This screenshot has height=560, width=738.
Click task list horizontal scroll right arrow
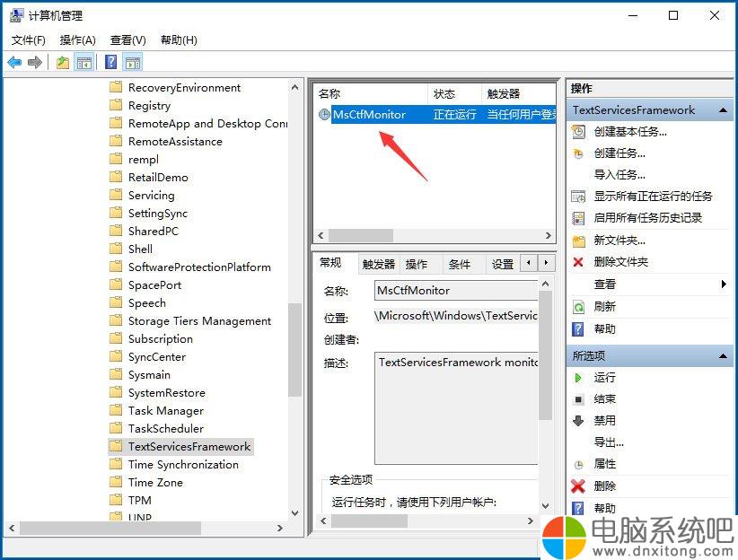tap(549, 235)
